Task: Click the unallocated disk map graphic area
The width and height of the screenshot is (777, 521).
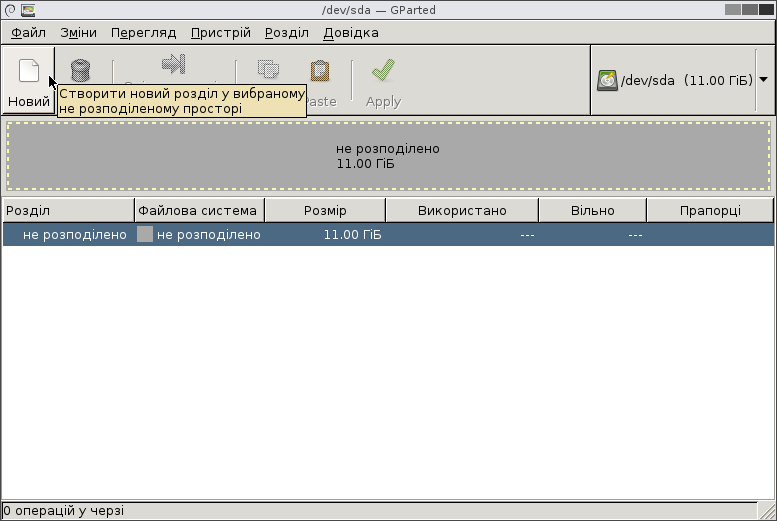Action: pyautogui.click(x=388, y=156)
